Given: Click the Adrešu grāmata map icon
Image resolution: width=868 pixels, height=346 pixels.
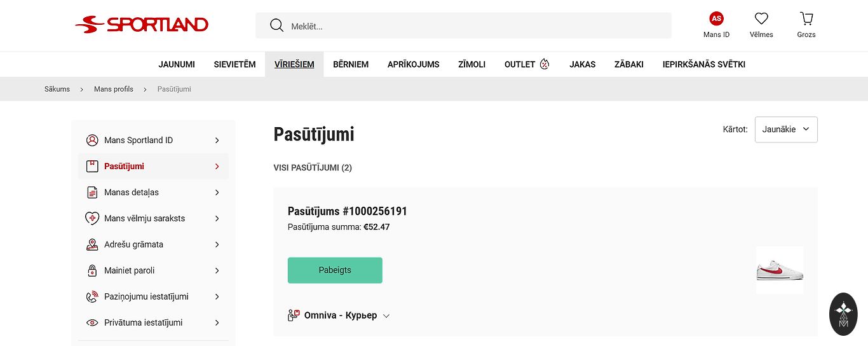Looking at the screenshot, I should pyautogui.click(x=92, y=244).
